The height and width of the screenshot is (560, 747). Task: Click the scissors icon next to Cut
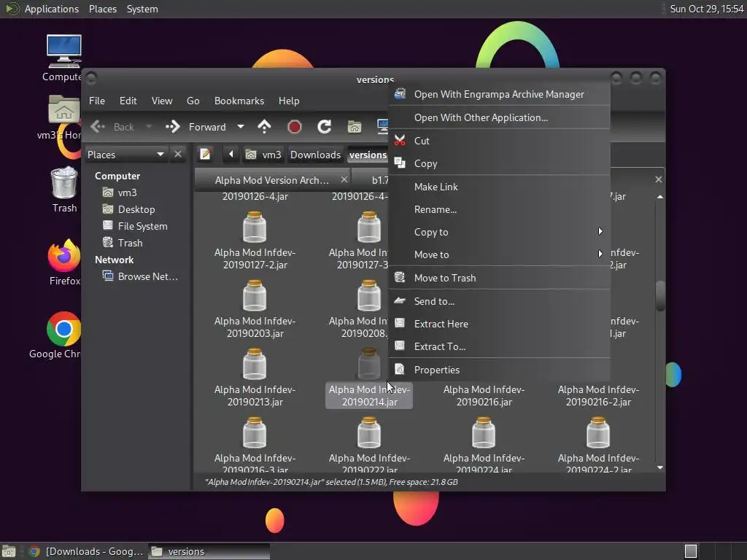[x=400, y=141]
